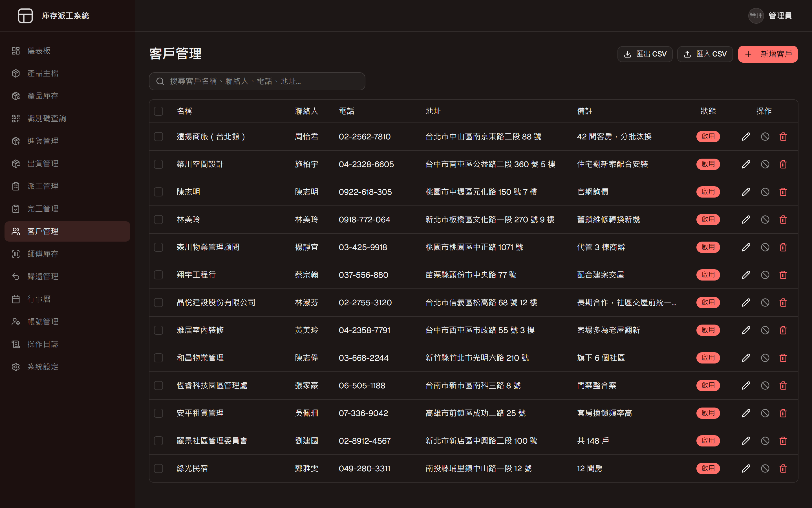
Task: Edit 晶悅建設股份有限公司 with pencil icon
Action: (745, 303)
